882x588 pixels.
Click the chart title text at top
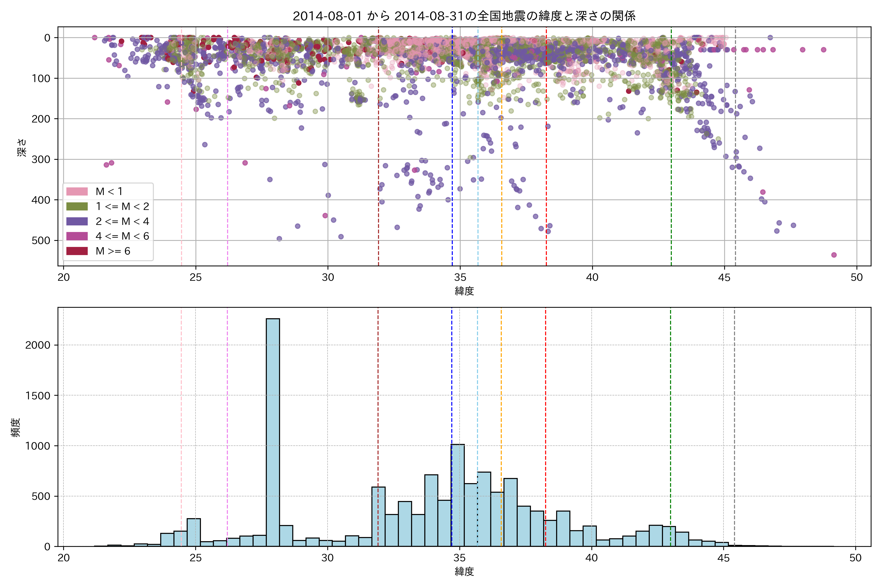click(464, 16)
